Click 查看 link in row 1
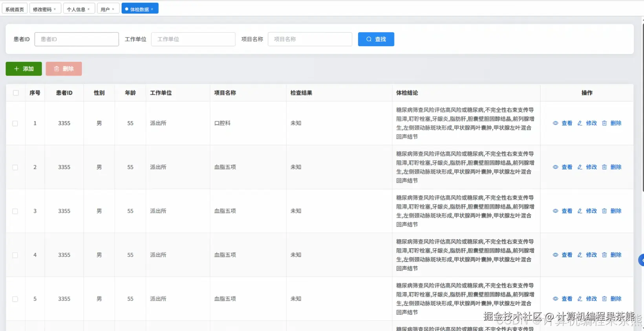 coord(567,123)
